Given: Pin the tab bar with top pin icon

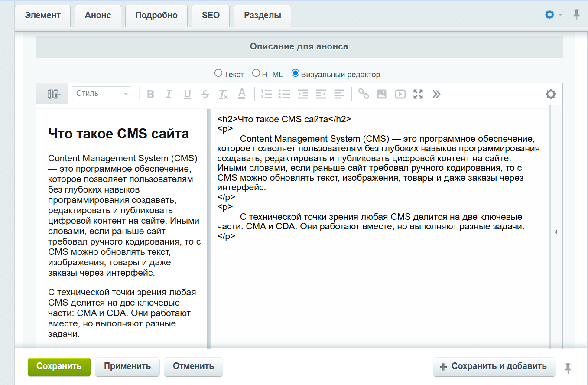Looking at the screenshot, I should (576, 15).
